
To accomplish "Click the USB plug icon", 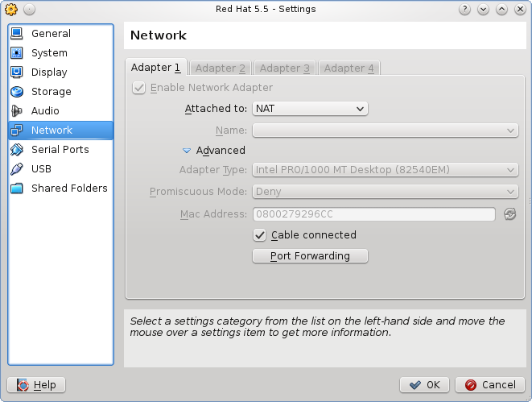I will pyautogui.click(x=17, y=168).
